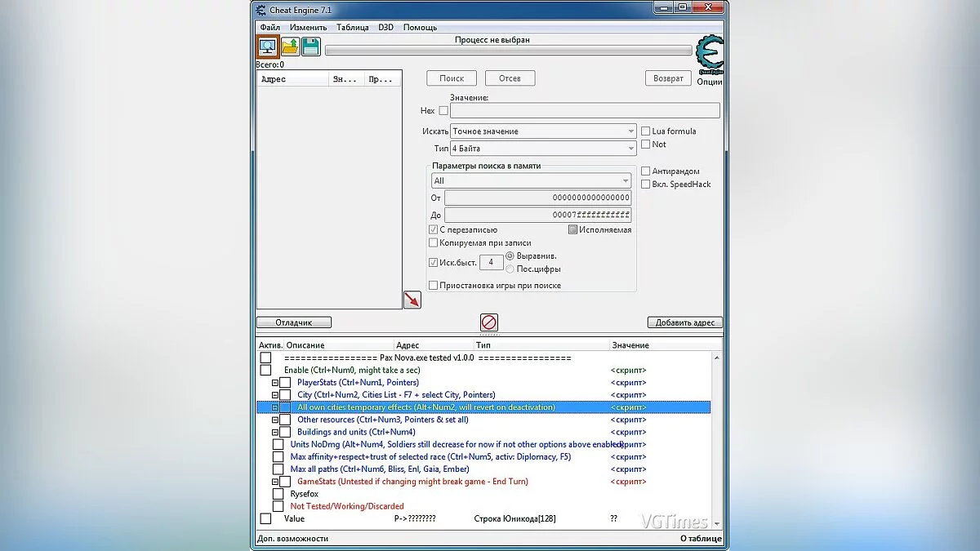Open the Искать scan type dropdown
980x551 pixels.
(x=543, y=131)
